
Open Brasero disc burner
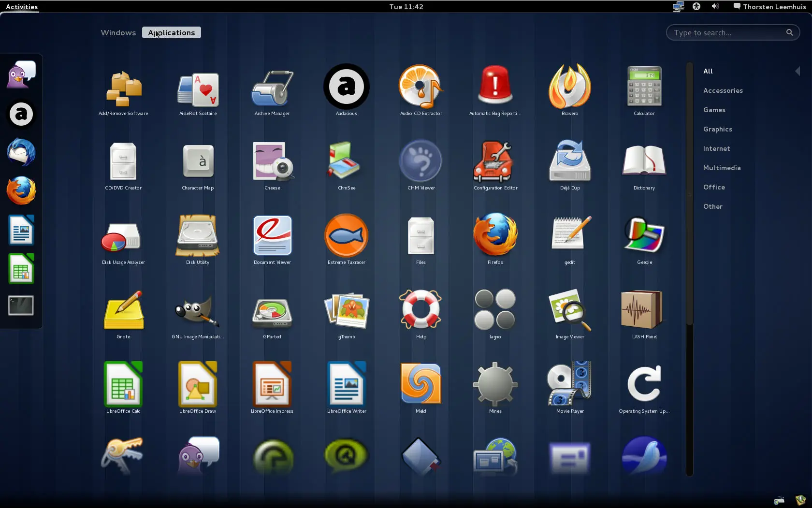pyautogui.click(x=569, y=89)
